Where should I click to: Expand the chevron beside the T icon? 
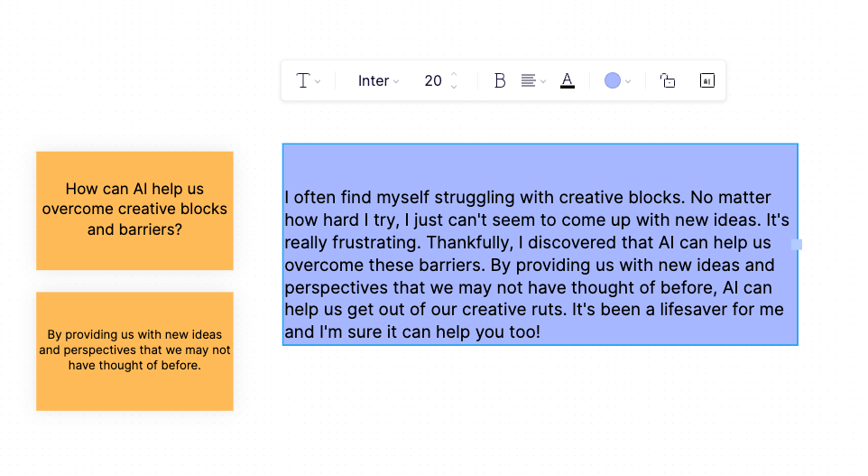coord(318,81)
